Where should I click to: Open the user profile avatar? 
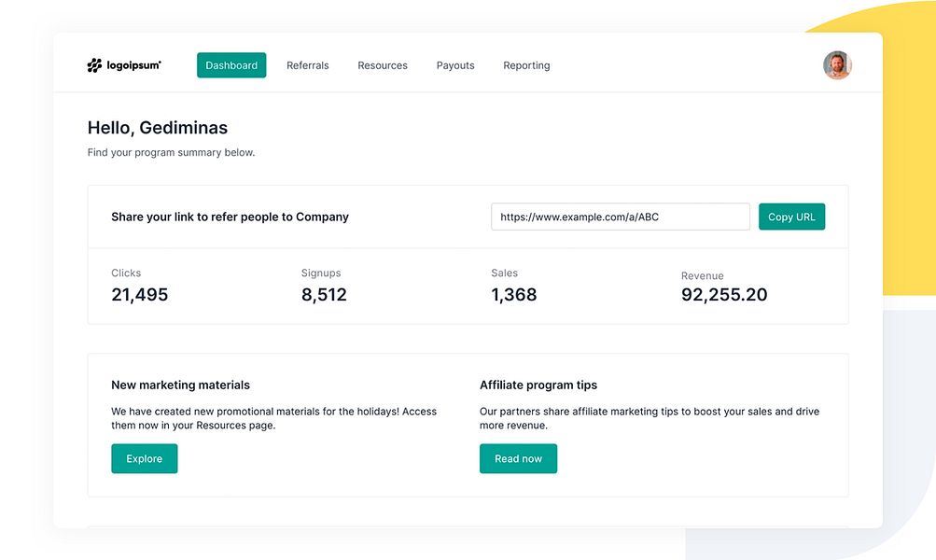pyautogui.click(x=837, y=65)
